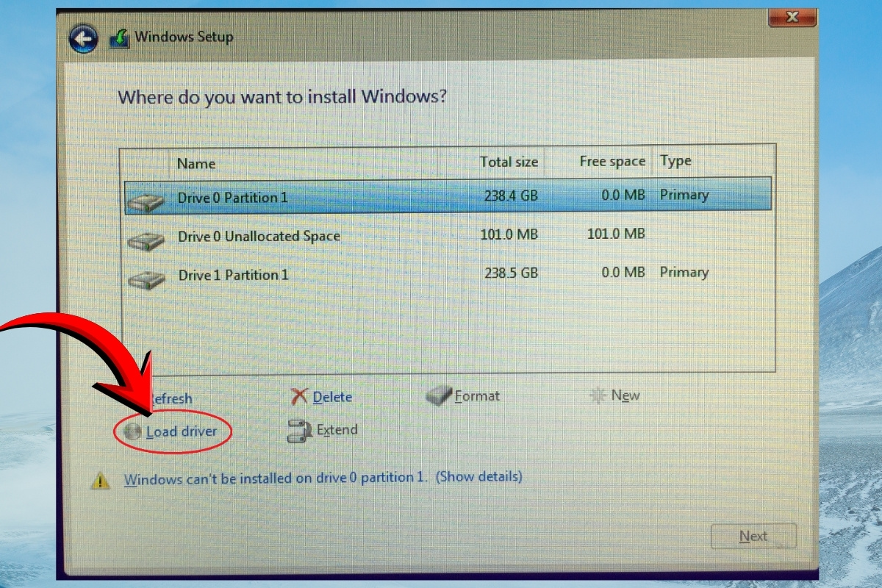Click the Primary type of Drive 0 Partition 1

(x=684, y=196)
